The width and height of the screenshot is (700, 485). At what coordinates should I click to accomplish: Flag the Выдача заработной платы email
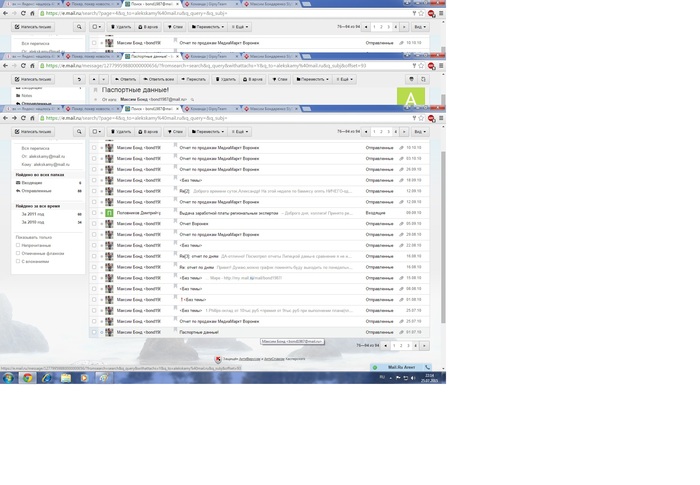[x=175, y=212]
